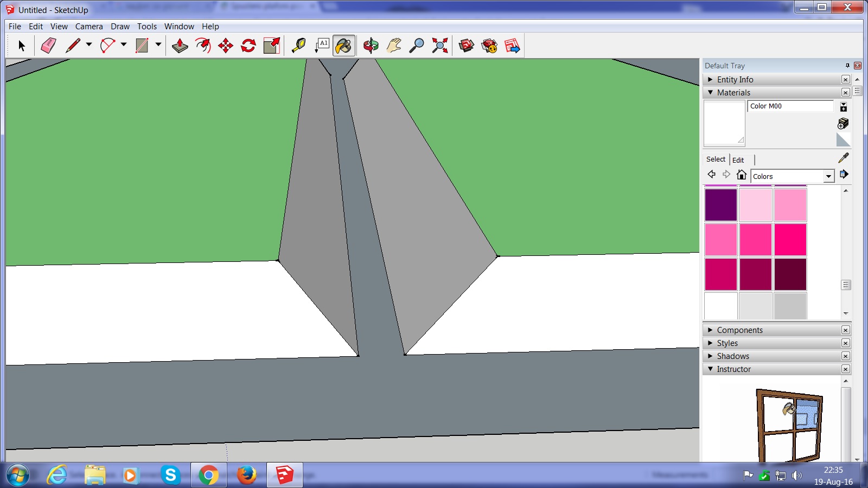The height and width of the screenshot is (488, 868).
Task: Open the Camera menu
Action: 89,27
